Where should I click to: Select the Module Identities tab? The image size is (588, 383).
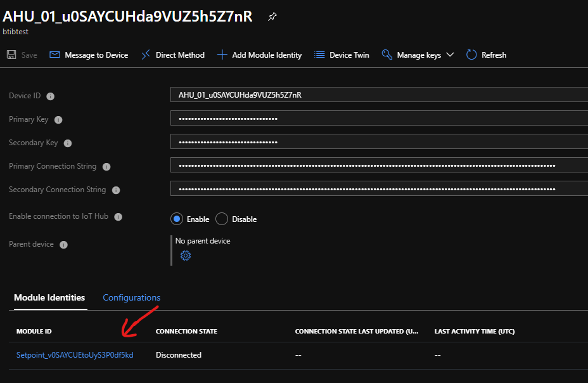tap(49, 297)
